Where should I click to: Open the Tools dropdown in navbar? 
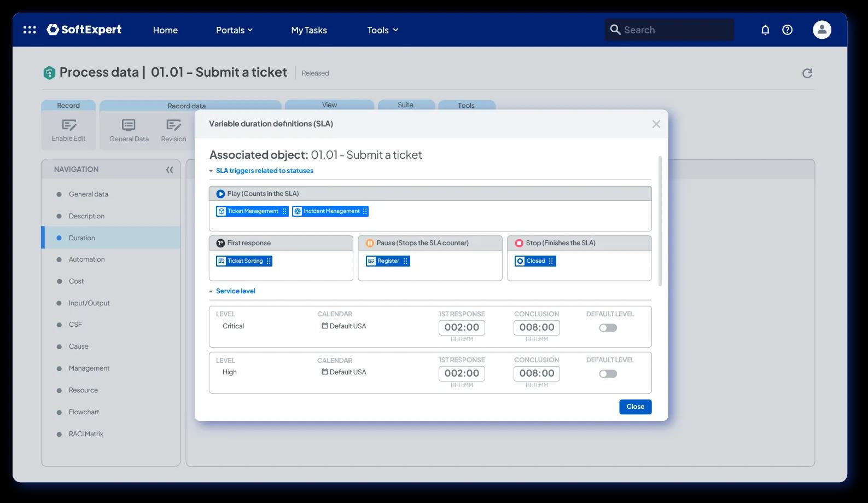(382, 30)
